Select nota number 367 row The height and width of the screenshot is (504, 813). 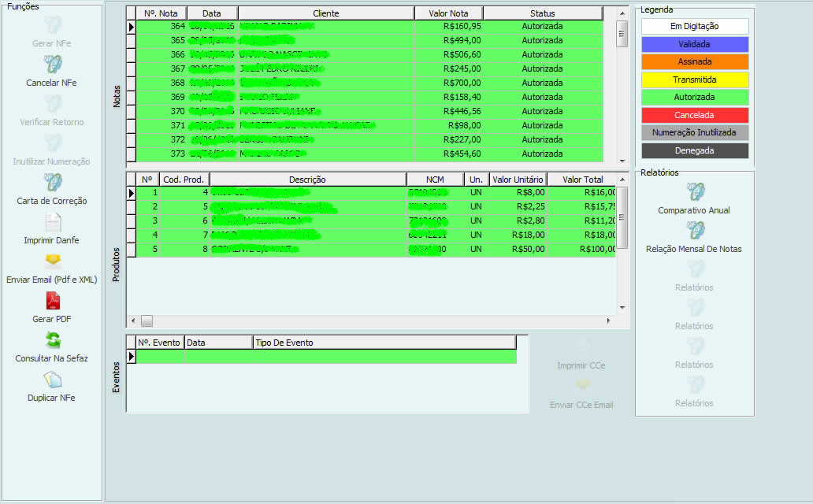pos(370,69)
